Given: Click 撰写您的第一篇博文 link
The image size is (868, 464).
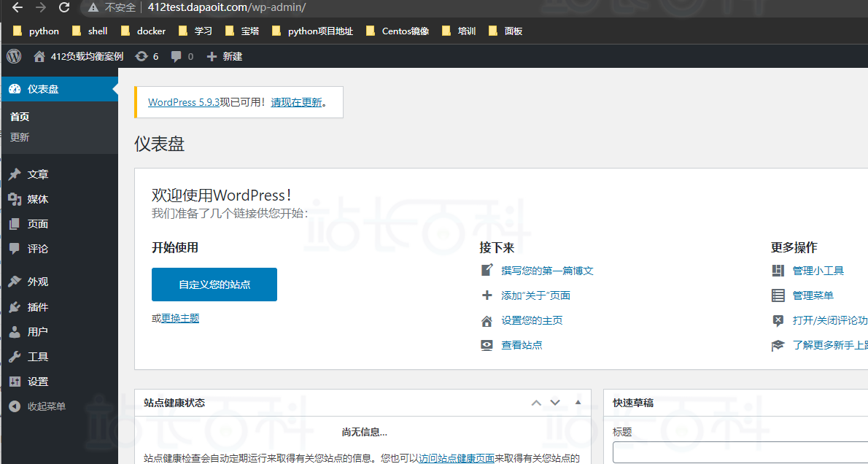Looking at the screenshot, I should (547, 271).
